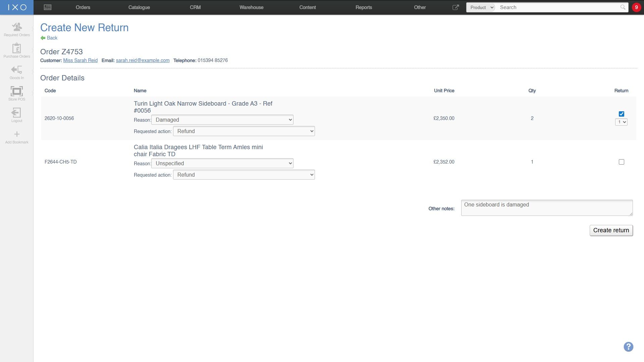Click the red notification badge showing 9
Screen dimensions: 644x362
point(636,7)
